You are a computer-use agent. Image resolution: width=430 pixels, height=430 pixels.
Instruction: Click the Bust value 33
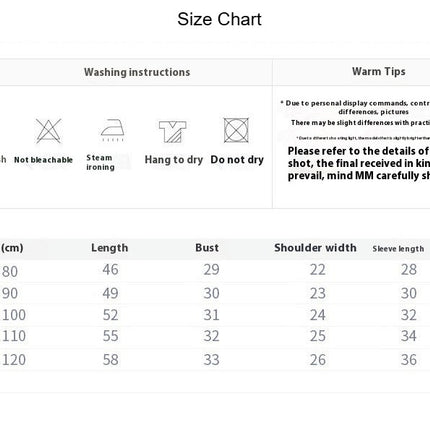click(x=212, y=360)
